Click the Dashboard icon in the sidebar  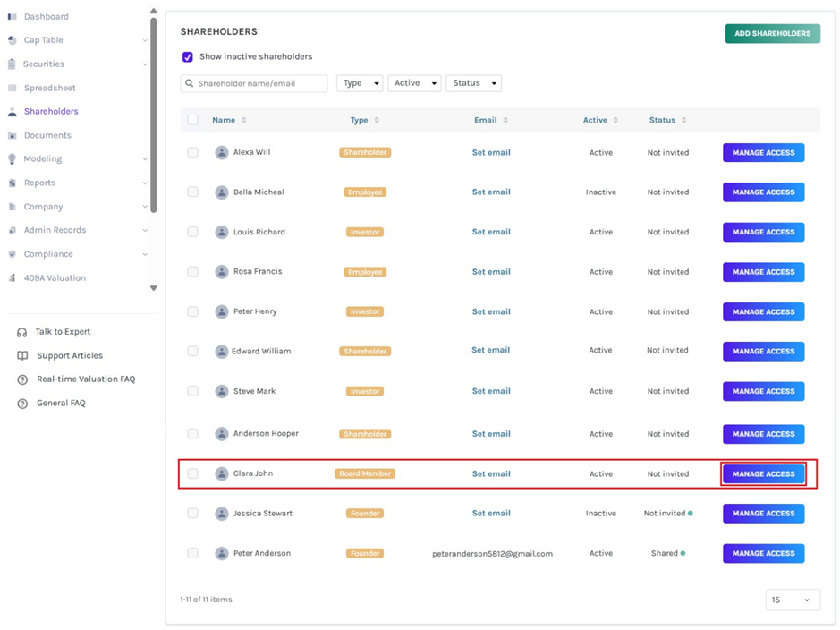(x=12, y=17)
